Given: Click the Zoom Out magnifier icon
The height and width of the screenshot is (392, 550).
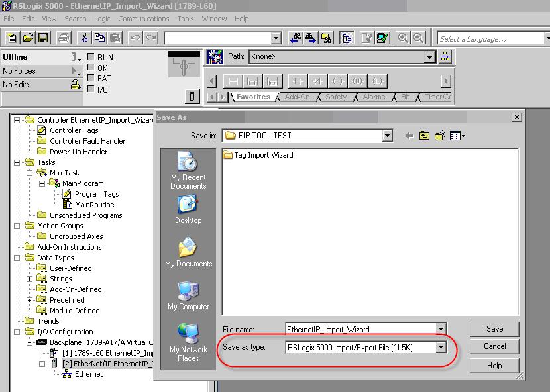Looking at the screenshot, I should 418,38.
